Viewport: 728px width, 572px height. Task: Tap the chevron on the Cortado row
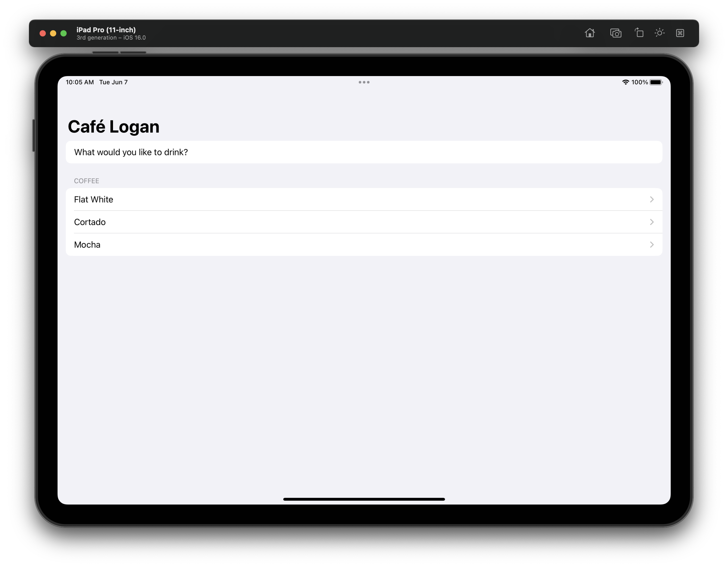[651, 222]
